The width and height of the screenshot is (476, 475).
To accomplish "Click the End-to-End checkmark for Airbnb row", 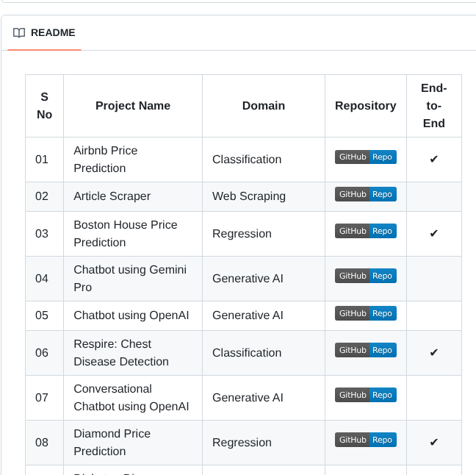I will coord(433,160).
